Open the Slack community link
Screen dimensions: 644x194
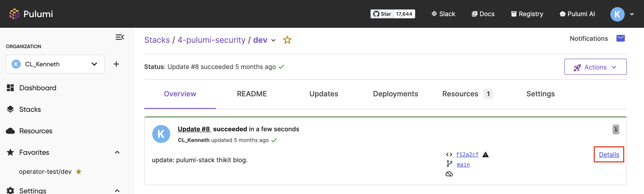tap(443, 14)
